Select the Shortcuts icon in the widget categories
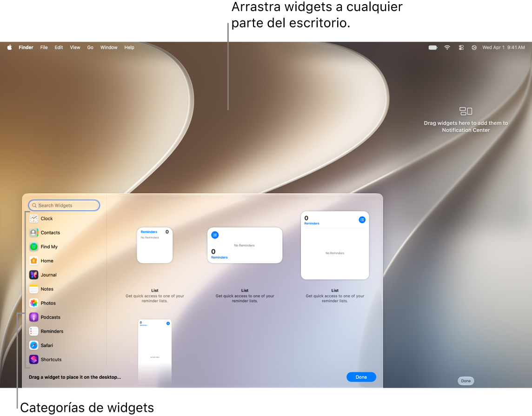Screen dimensions: 532x416 [33, 360]
